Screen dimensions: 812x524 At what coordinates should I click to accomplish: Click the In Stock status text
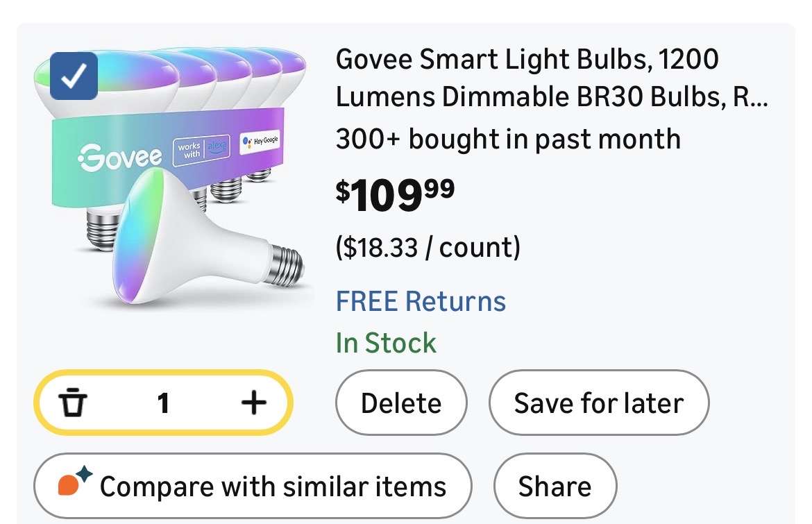coord(386,343)
